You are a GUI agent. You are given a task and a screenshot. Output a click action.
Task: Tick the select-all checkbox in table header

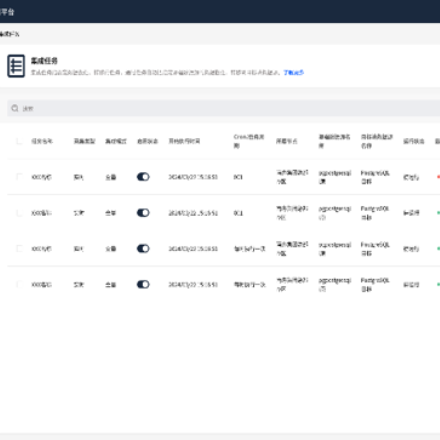(19, 141)
